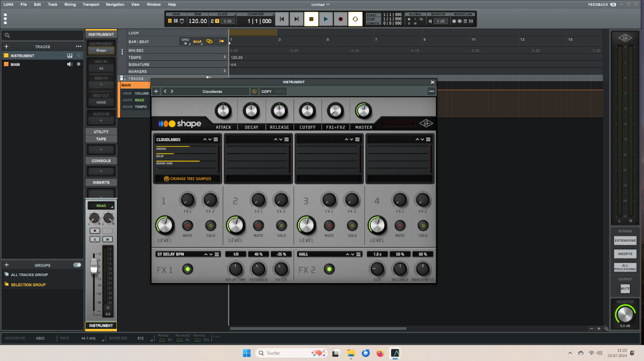Toggle the Groups enable switch
This screenshot has width=644, height=361.
(77, 265)
